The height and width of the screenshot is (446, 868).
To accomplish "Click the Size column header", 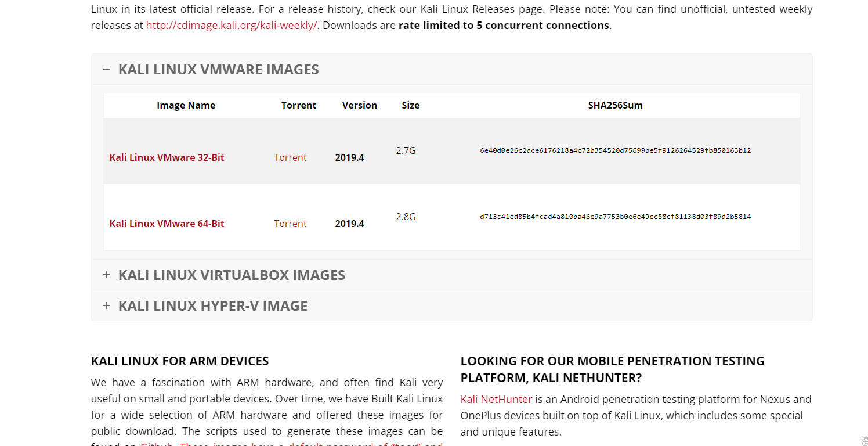I will pos(411,105).
